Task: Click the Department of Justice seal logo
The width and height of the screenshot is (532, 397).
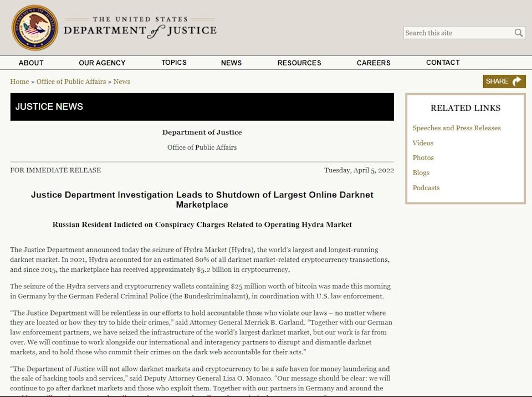Action: pyautogui.click(x=35, y=28)
